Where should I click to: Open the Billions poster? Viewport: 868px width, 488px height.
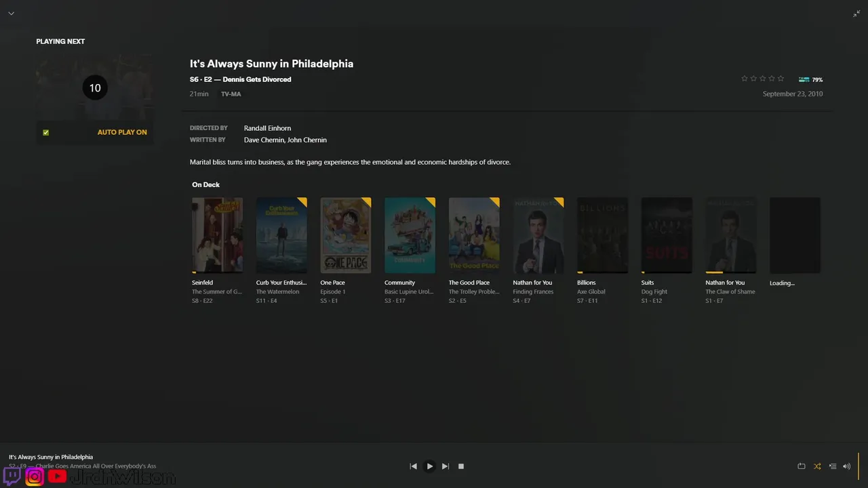tap(602, 235)
